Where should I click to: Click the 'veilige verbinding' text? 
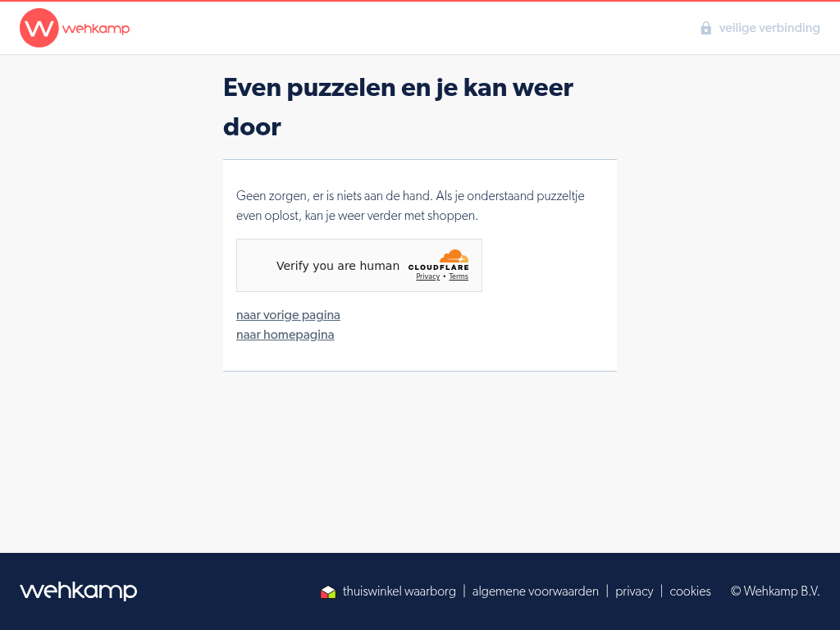[769, 28]
